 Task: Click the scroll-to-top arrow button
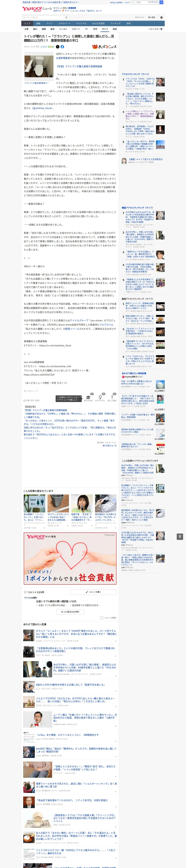[x=180, y=537]
